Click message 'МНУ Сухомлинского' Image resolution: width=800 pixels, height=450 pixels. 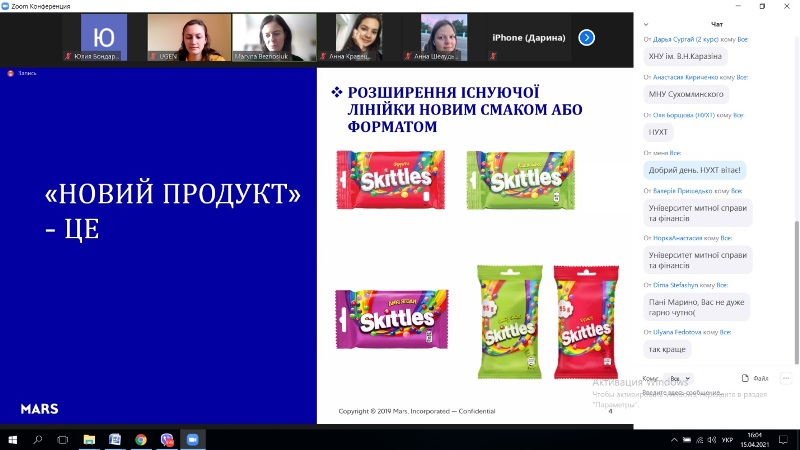pos(686,94)
